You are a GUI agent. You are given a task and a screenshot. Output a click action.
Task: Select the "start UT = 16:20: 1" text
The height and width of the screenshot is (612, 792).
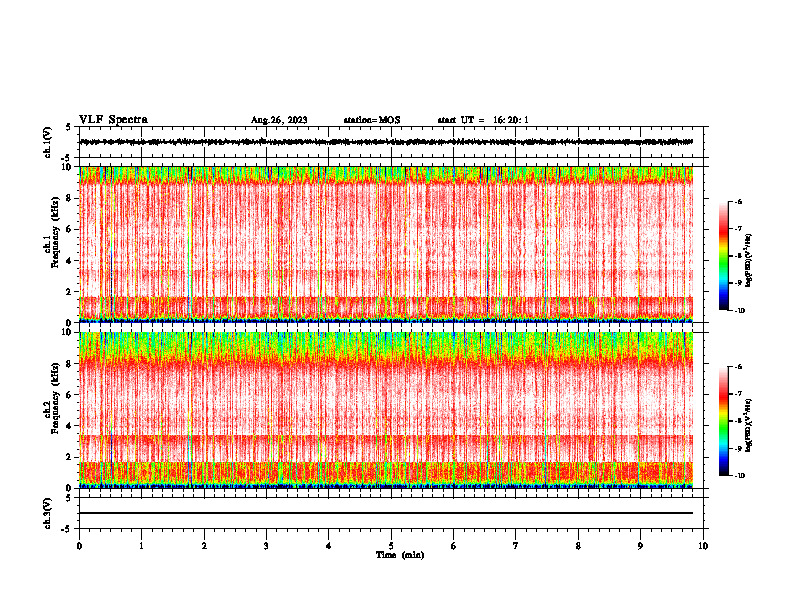[x=483, y=120]
